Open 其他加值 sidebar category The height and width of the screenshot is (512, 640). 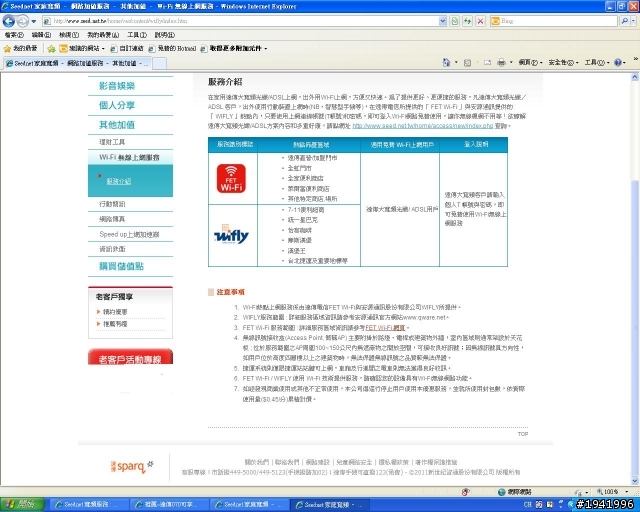point(117,125)
